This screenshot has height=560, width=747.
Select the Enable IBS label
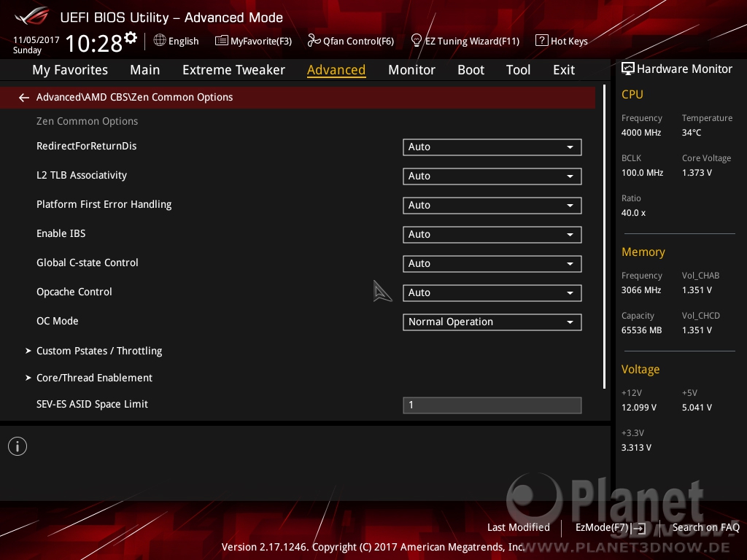(61, 233)
